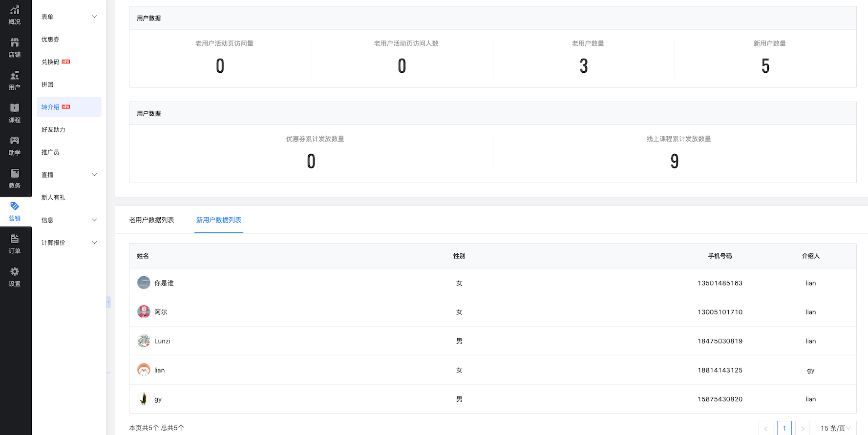Open the 15 条/页 page size dropdown
The height and width of the screenshot is (435, 868).
click(835, 428)
